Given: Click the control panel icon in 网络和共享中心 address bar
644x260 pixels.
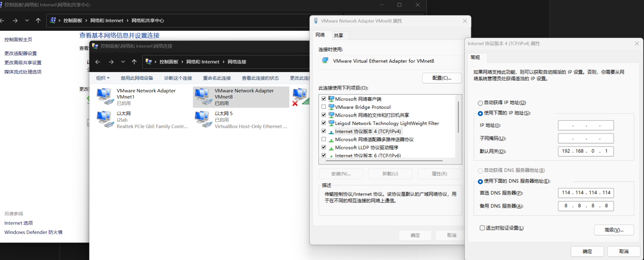Looking at the screenshot, I should [53, 20].
